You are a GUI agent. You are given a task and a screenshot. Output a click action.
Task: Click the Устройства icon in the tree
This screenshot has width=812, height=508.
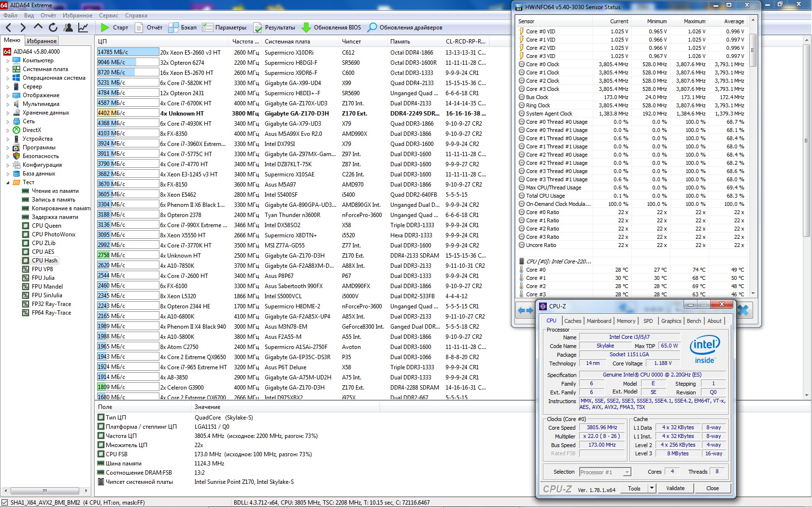point(16,139)
